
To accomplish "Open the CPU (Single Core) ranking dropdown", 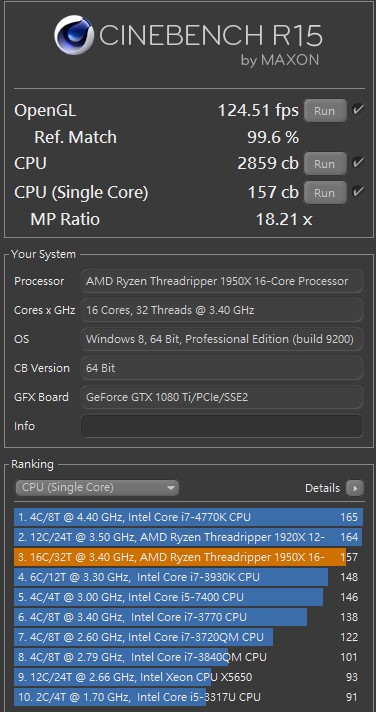I will click(x=97, y=488).
